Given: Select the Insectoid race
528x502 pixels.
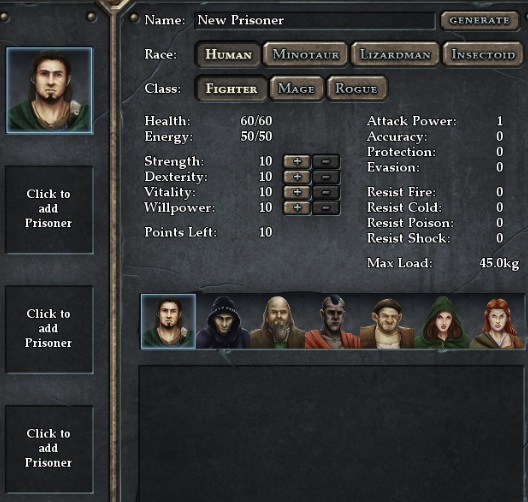Looking at the screenshot, I should click(x=483, y=54).
